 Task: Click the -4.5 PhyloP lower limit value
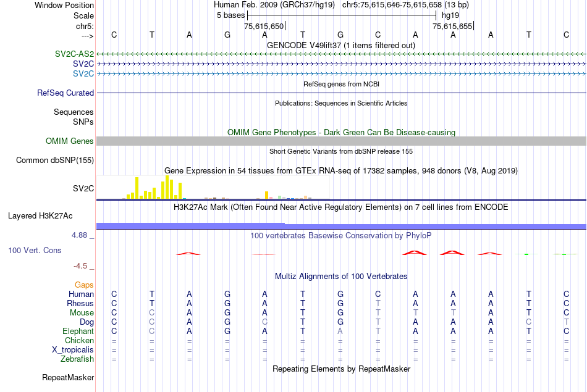pyautogui.click(x=80, y=266)
